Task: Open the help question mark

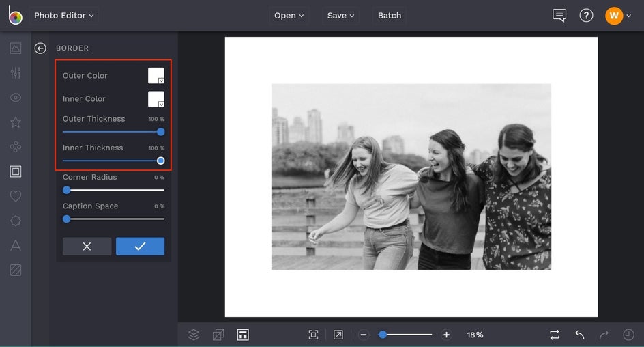Action: pos(586,16)
